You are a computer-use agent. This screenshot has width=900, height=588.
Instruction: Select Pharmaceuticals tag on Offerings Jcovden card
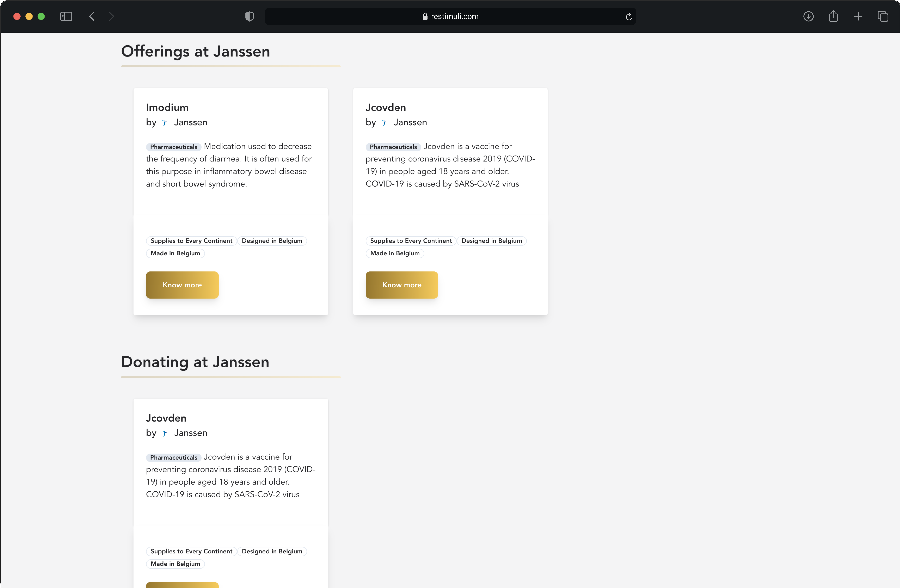393,147
